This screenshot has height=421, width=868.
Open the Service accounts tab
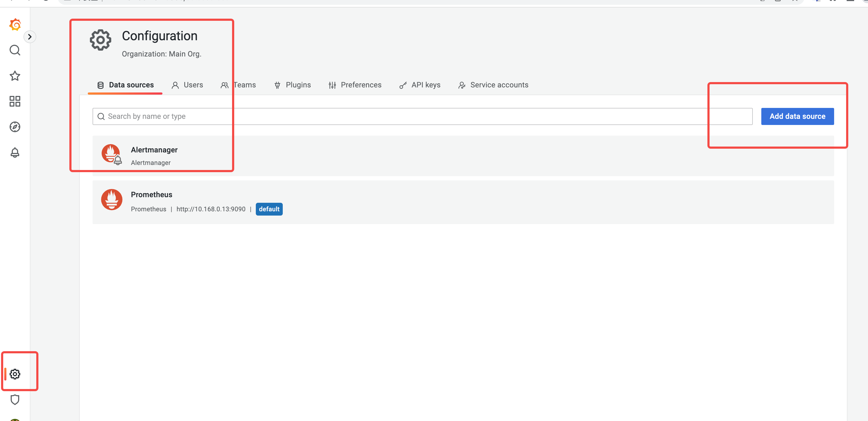(x=493, y=85)
